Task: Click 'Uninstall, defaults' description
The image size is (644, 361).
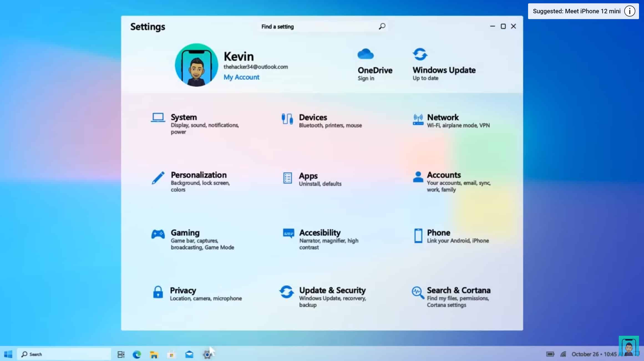Action: click(320, 184)
